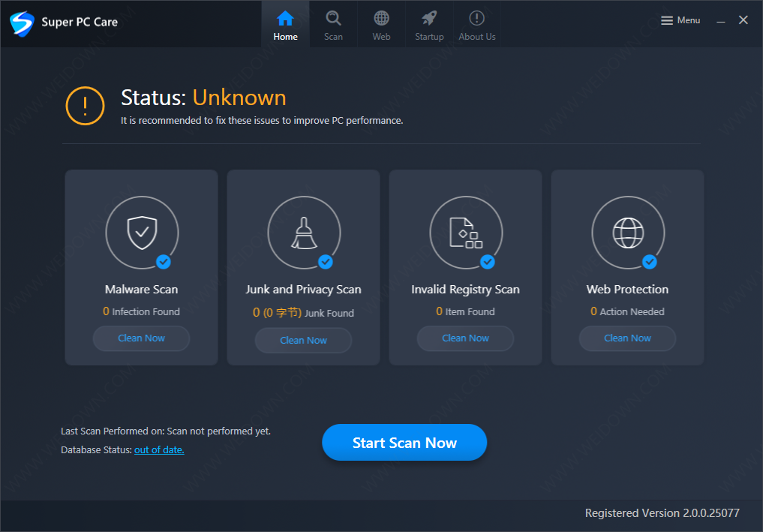Click the Junk and Privacy broom icon
This screenshot has height=532, width=763.
point(304,233)
